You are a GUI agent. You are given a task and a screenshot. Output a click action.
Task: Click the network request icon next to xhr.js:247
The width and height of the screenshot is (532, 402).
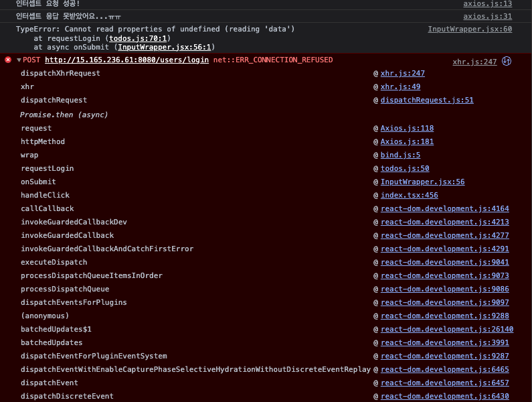click(507, 62)
